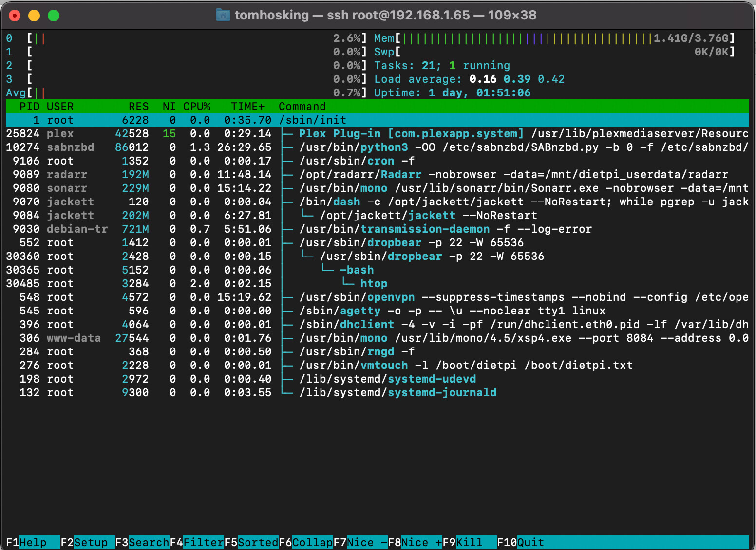Screen dimensions: 756x550
Task: Select the systemd-udevd process row
Action: [378, 379]
